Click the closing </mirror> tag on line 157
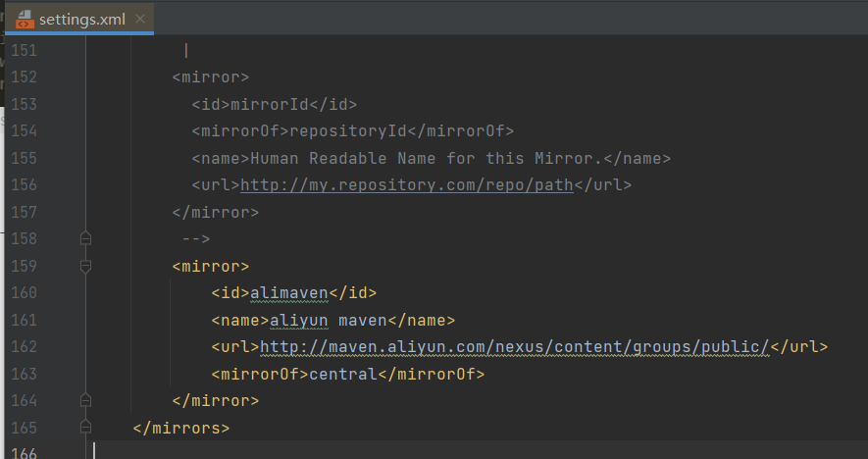 (x=216, y=212)
